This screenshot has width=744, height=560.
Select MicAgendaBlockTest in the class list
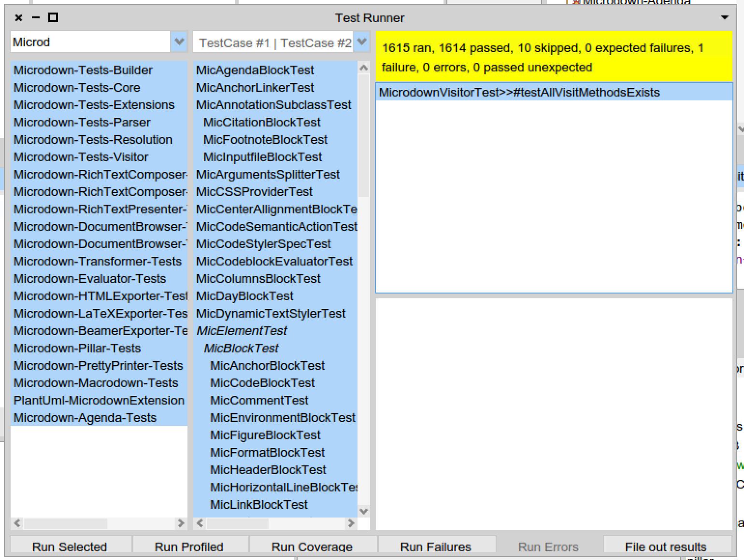pyautogui.click(x=255, y=70)
